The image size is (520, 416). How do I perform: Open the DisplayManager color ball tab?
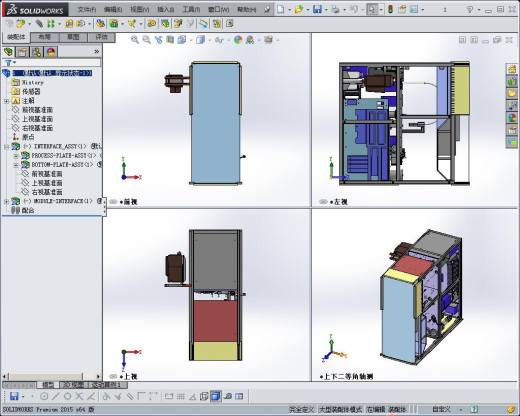pyautogui.click(x=51, y=52)
